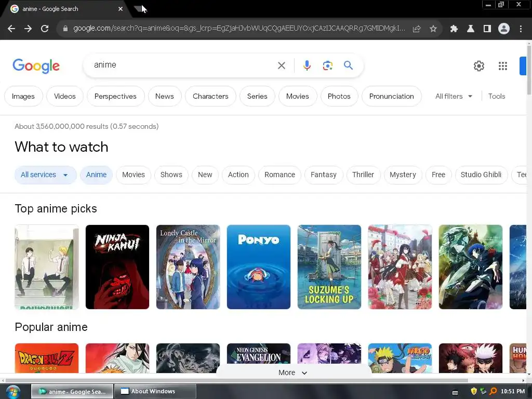Filter by the Free chip
The image size is (532, 399).
(x=438, y=175)
